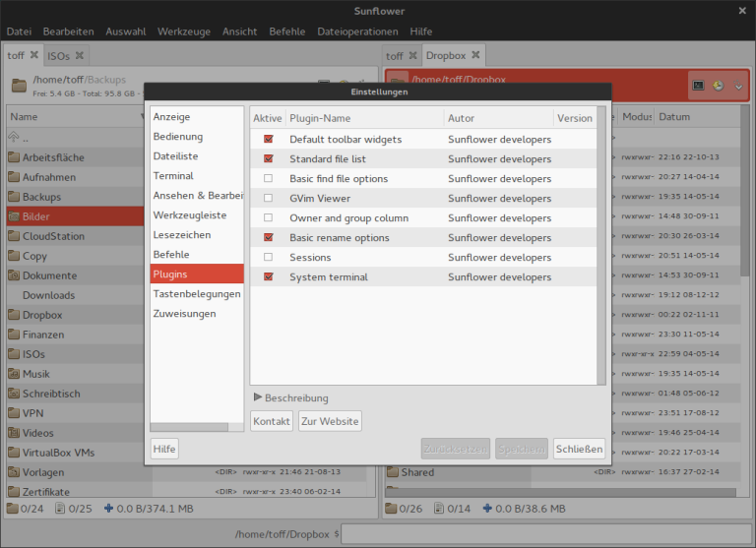Click the Schreibtisch folder icon
Image resolution: width=756 pixels, height=548 pixels.
14,394
